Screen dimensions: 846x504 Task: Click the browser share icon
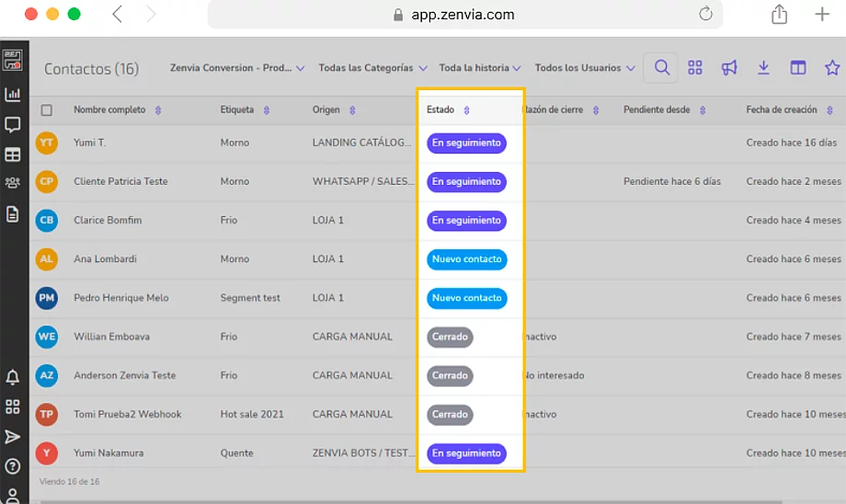(x=779, y=14)
